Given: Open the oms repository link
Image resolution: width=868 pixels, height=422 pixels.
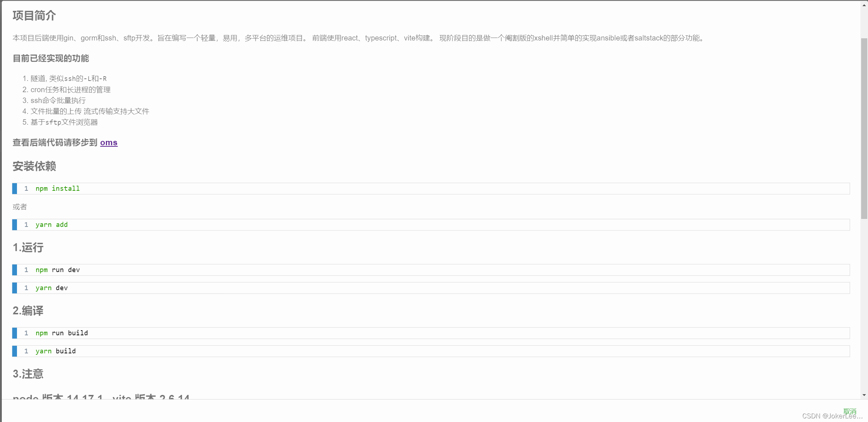Looking at the screenshot, I should [109, 142].
